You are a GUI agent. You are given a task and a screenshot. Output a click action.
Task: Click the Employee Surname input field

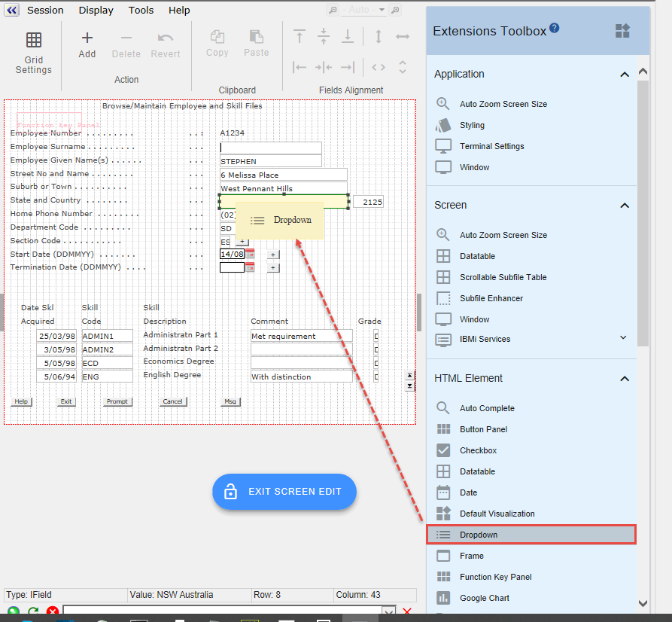point(270,148)
